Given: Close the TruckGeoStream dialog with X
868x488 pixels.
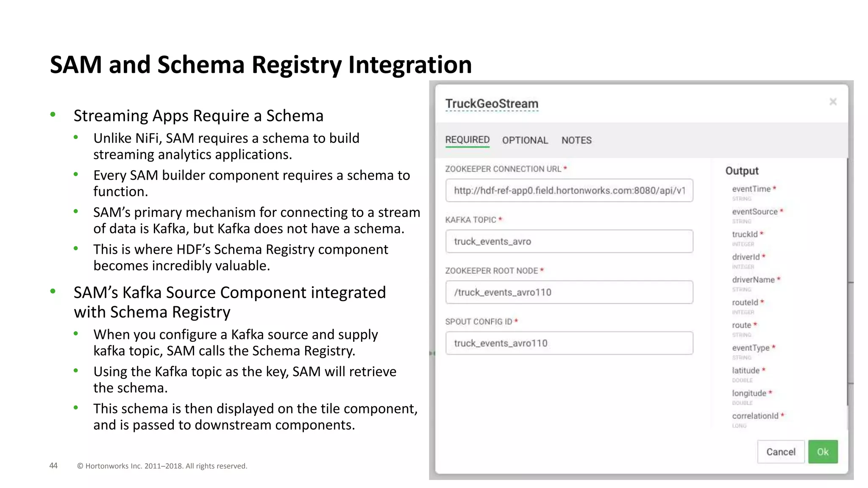Looking at the screenshot, I should coord(833,102).
